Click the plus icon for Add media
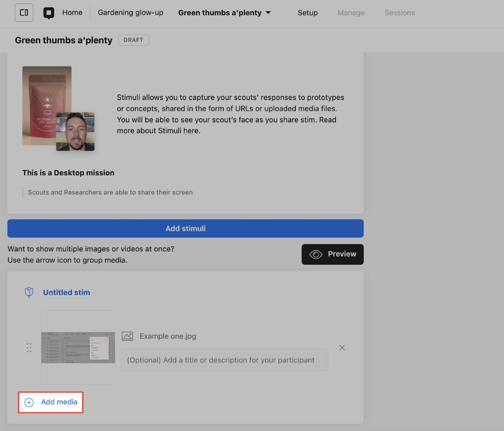Image resolution: width=504 pixels, height=431 pixels. [29, 402]
